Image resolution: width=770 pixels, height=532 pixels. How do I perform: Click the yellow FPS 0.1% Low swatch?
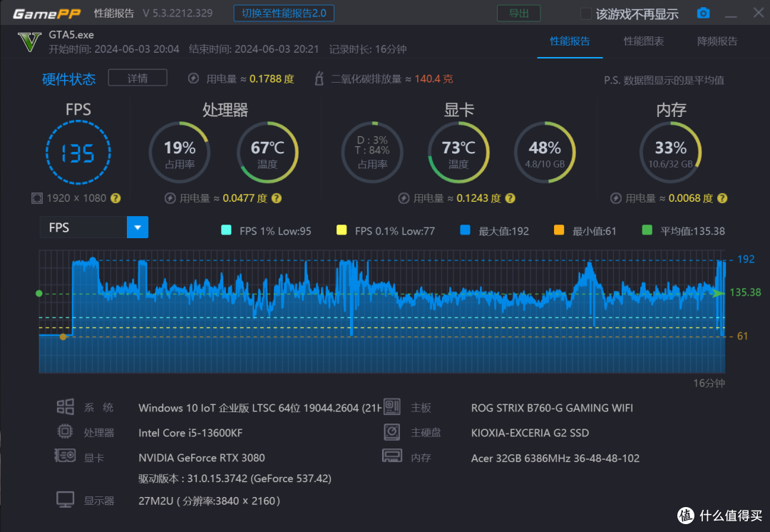(x=342, y=230)
